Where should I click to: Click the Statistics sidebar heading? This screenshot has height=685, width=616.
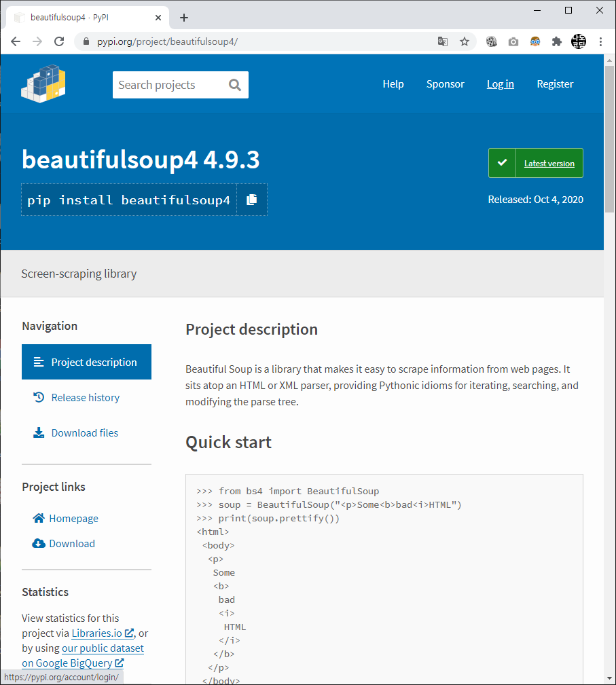pyautogui.click(x=45, y=592)
